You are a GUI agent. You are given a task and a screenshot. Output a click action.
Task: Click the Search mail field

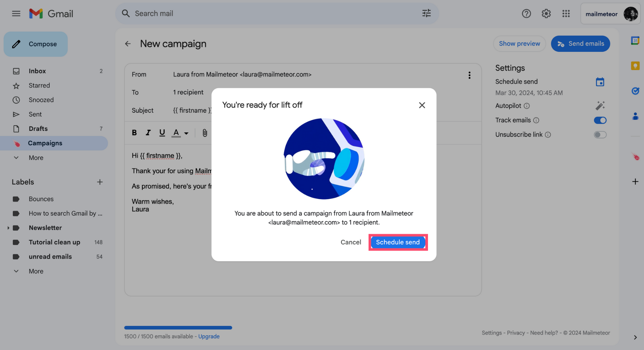coord(277,13)
